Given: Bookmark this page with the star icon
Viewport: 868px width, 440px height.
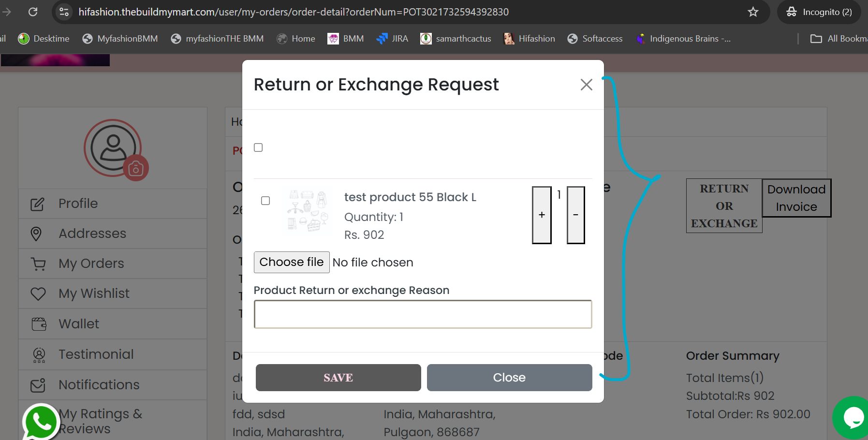Looking at the screenshot, I should [753, 12].
